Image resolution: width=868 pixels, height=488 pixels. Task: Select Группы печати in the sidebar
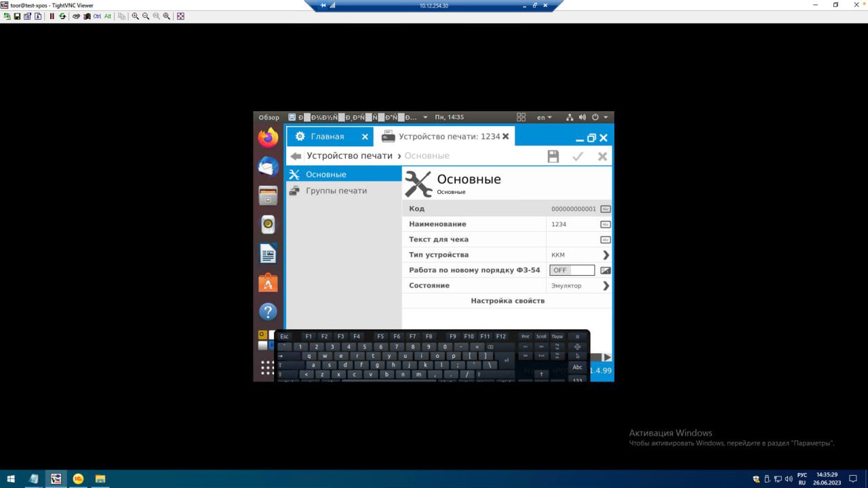tap(336, 191)
